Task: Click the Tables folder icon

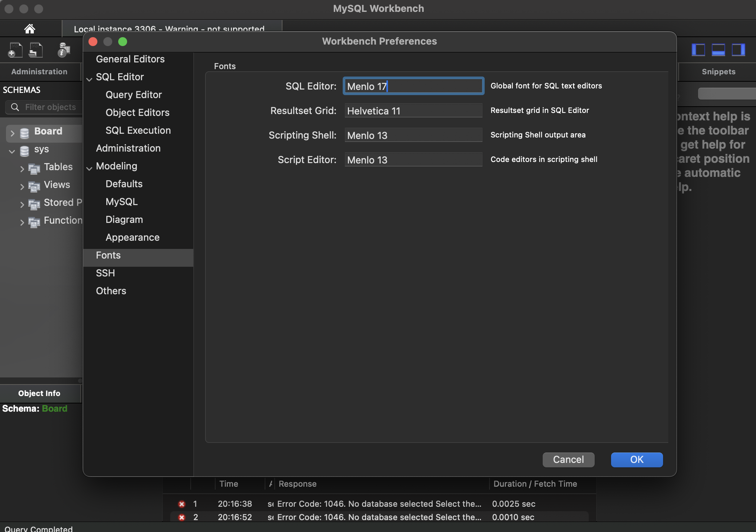Action: point(34,169)
